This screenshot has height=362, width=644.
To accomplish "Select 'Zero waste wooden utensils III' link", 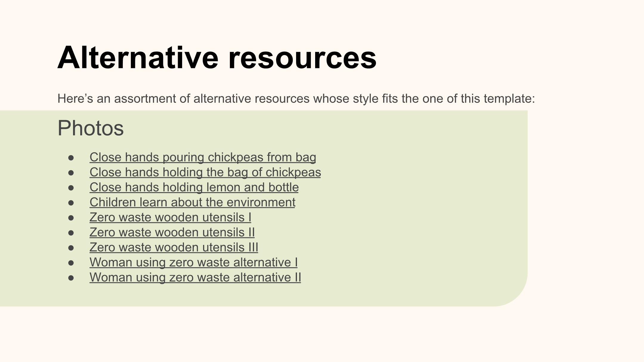I will coord(174,247).
